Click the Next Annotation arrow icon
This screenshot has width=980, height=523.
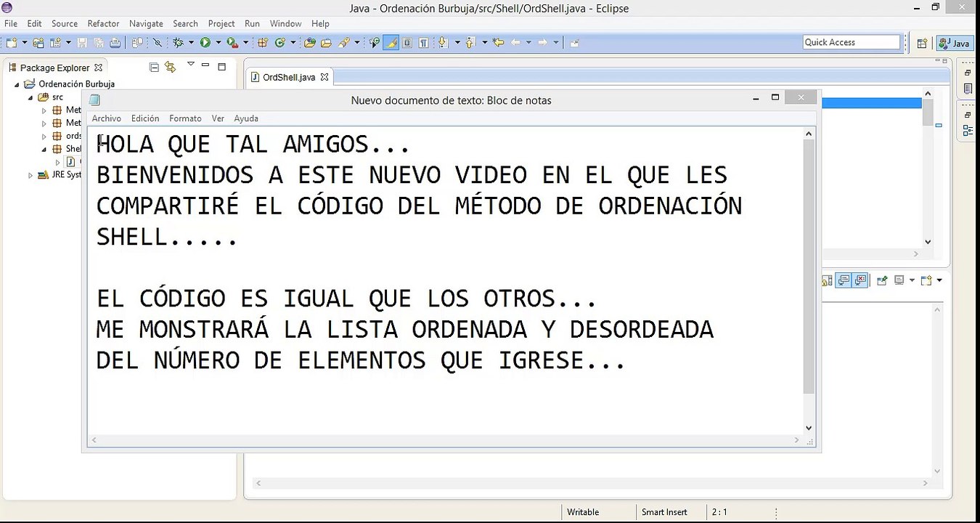(x=443, y=43)
